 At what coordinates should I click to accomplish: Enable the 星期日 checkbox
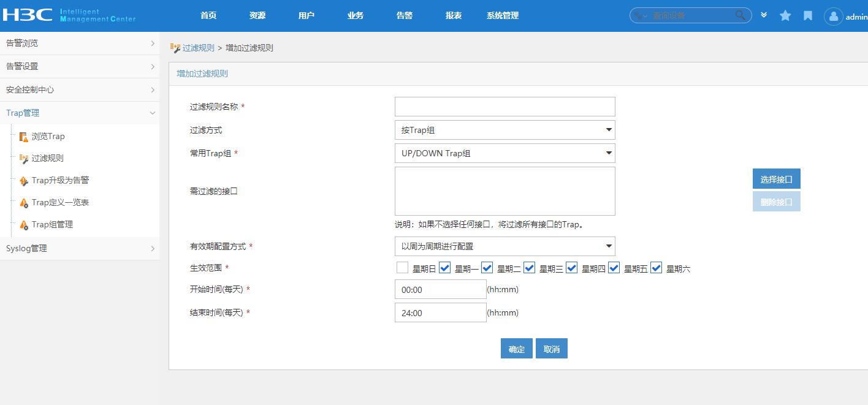pyautogui.click(x=402, y=268)
